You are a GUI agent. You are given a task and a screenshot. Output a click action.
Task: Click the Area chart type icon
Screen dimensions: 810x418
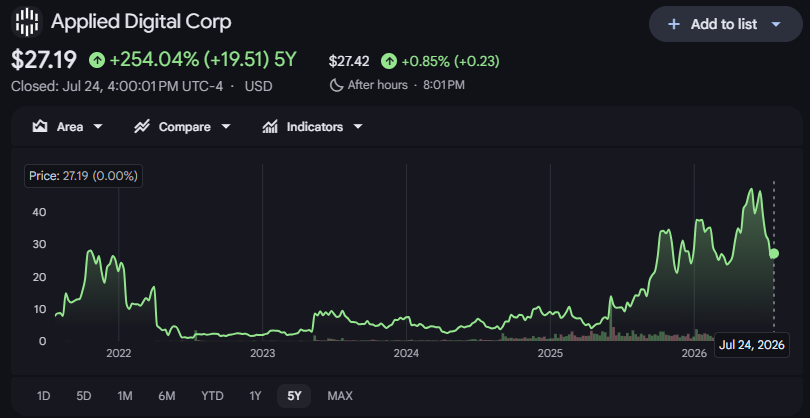point(40,127)
